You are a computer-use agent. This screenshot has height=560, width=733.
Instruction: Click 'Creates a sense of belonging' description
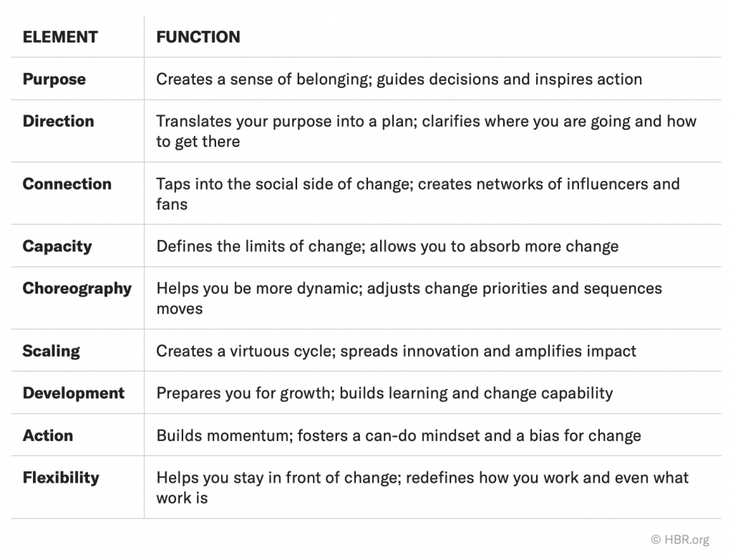(399, 79)
